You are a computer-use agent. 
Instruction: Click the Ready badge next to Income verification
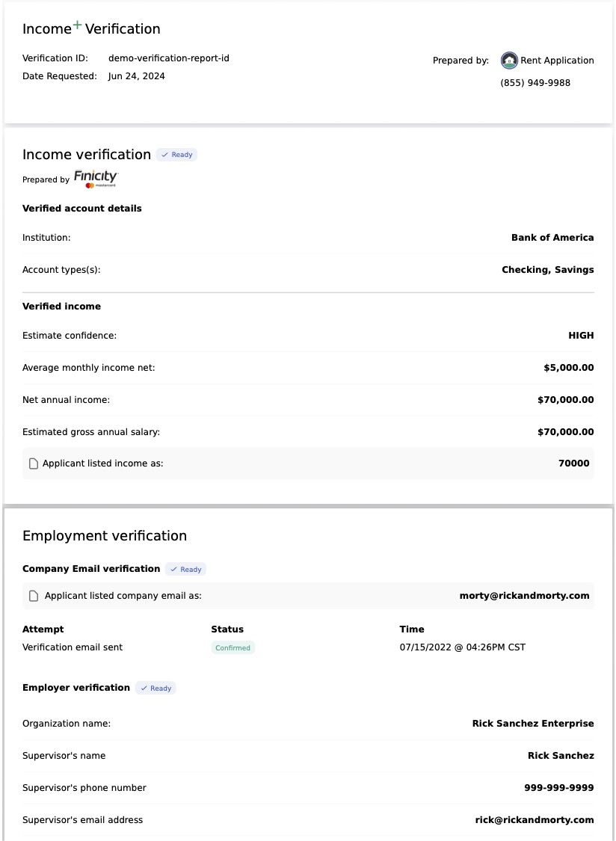(x=176, y=155)
